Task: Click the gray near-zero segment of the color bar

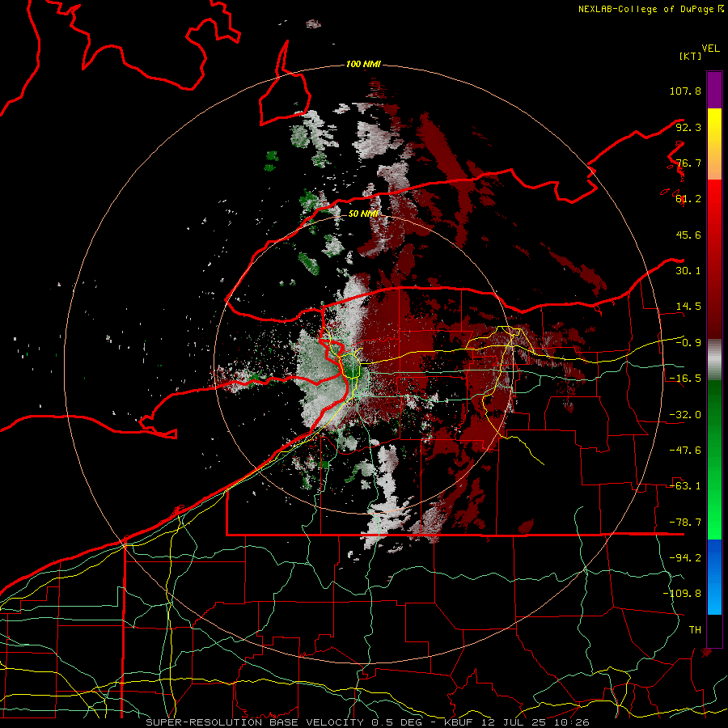Action: click(x=714, y=360)
